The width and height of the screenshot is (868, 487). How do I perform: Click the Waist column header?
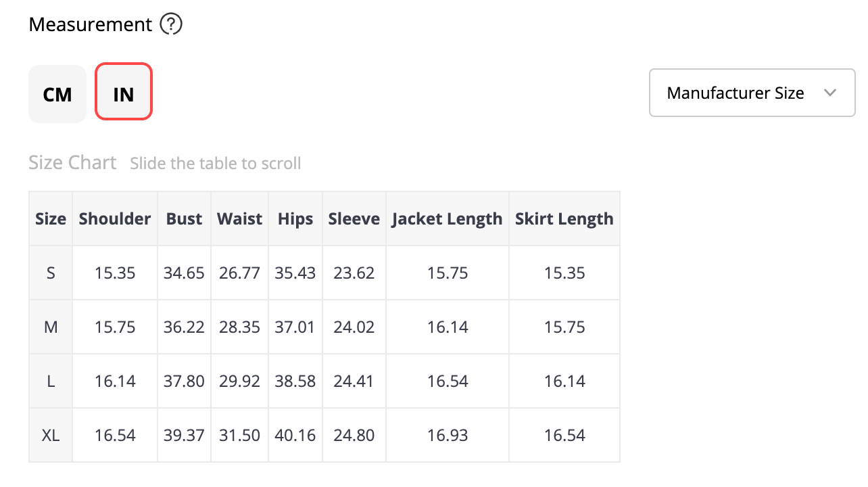click(239, 219)
